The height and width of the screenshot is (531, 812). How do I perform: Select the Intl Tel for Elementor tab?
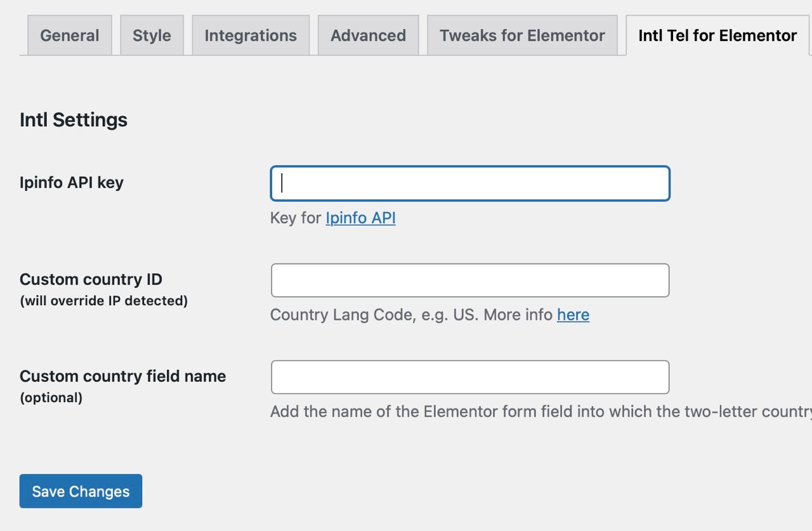[717, 36]
